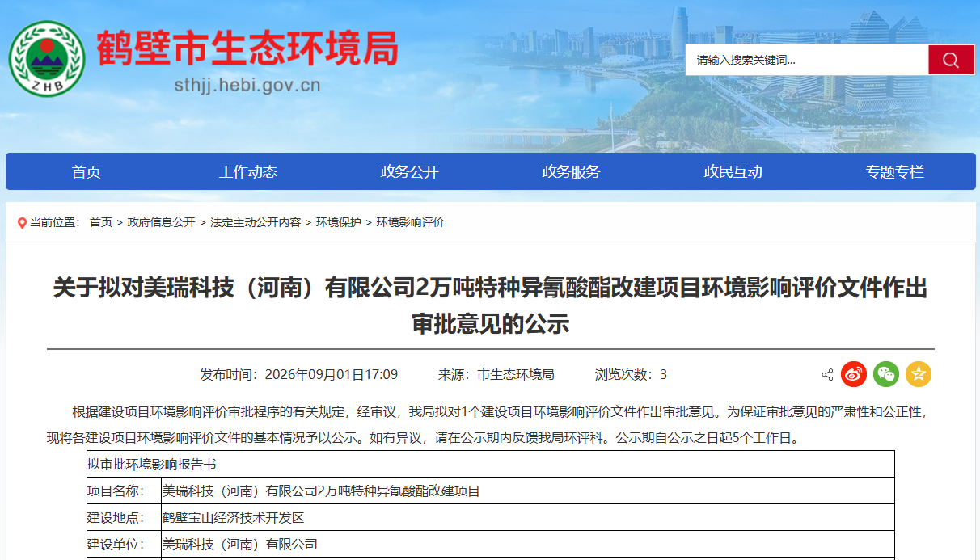Open the 首页 navigation tab

86,171
